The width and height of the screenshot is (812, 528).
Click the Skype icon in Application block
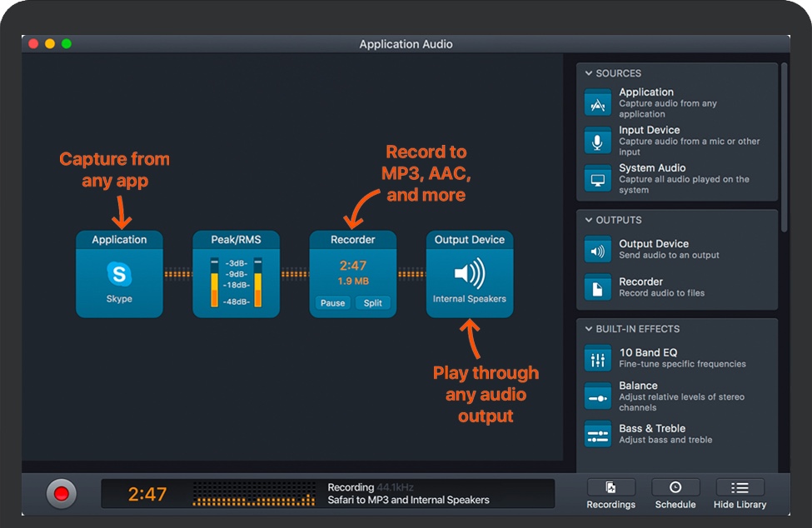click(x=119, y=274)
